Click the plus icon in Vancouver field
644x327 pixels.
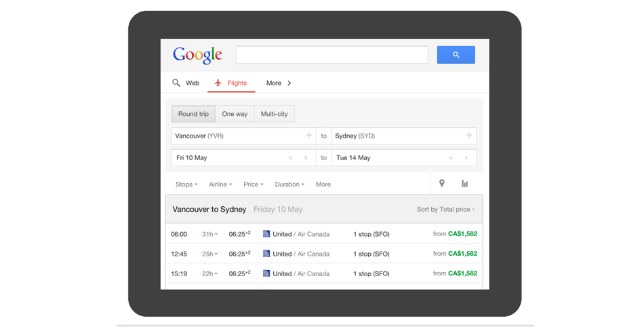click(x=308, y=136)
